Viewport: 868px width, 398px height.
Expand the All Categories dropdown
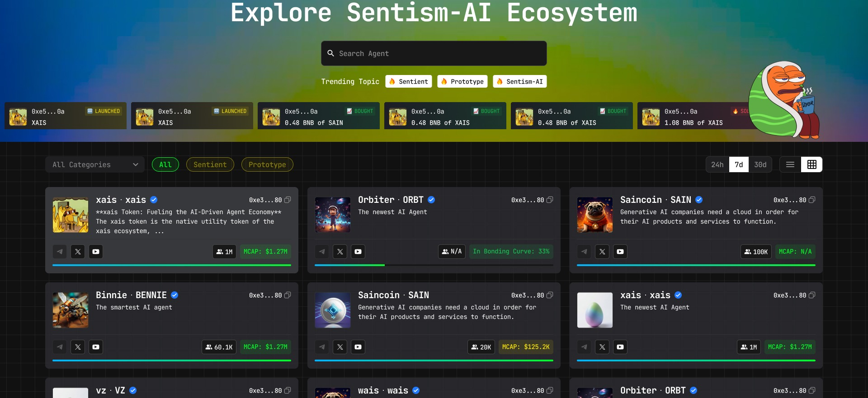coord(95,164)
